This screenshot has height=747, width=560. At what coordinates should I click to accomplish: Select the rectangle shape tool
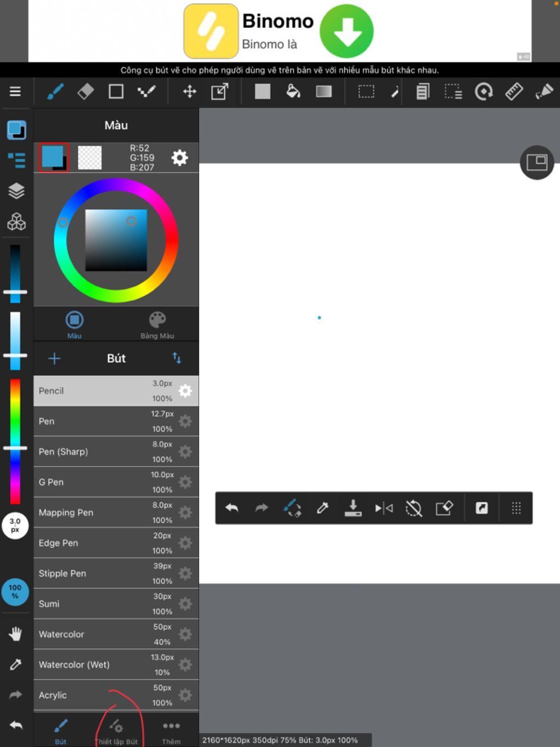click(x=116, y=91)
